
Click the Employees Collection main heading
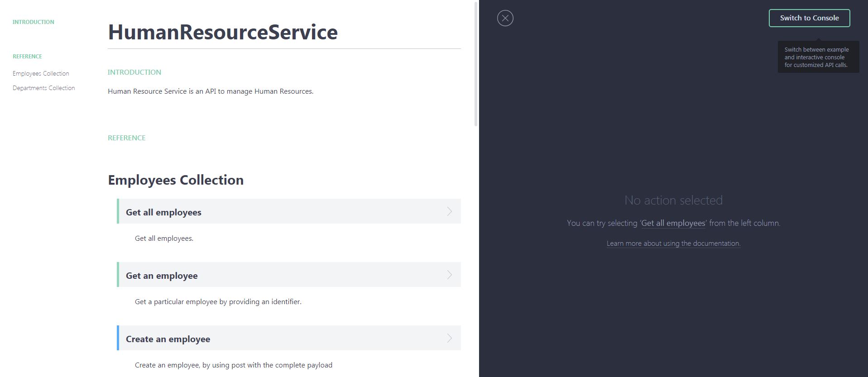[x=176, y=180]
